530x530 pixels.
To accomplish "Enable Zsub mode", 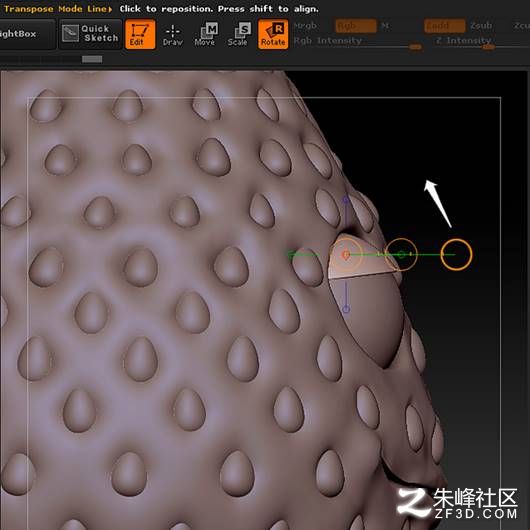I will pyautogui.click(x=481, y=26).
